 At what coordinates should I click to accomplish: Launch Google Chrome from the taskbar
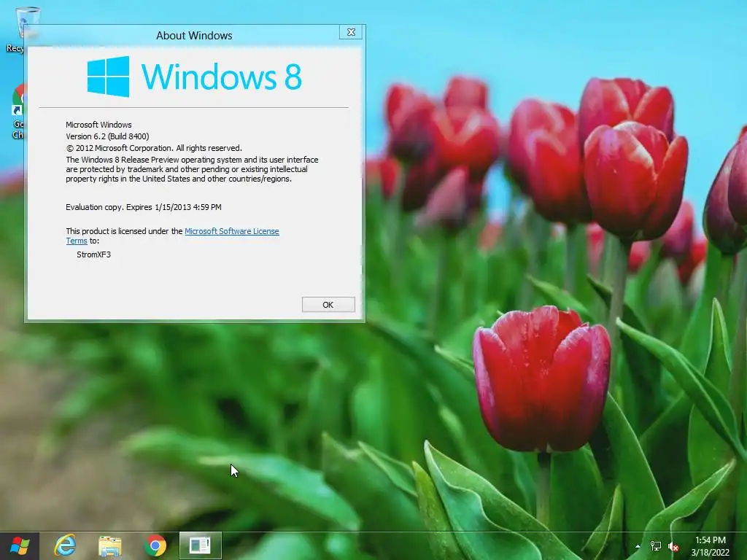[x=155, y=545]
